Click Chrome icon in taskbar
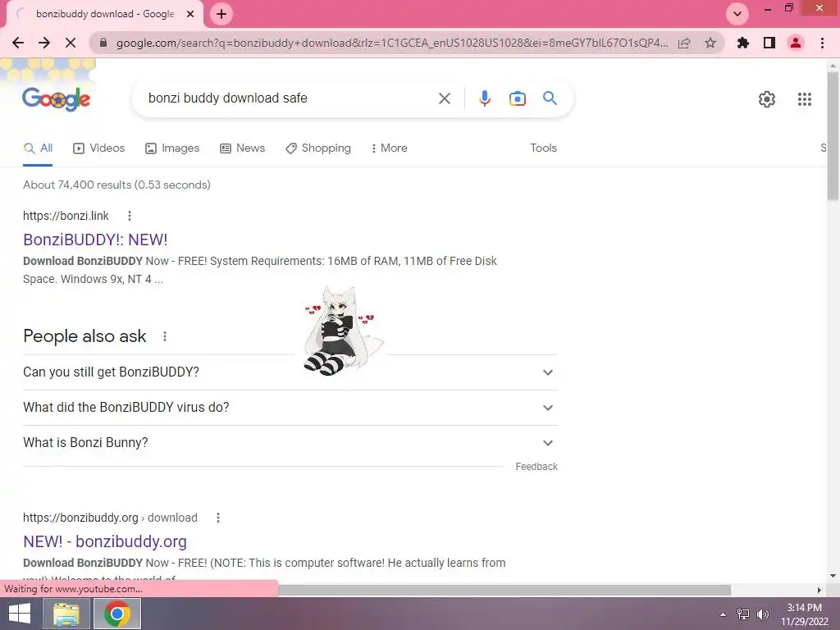 point(117,614)
